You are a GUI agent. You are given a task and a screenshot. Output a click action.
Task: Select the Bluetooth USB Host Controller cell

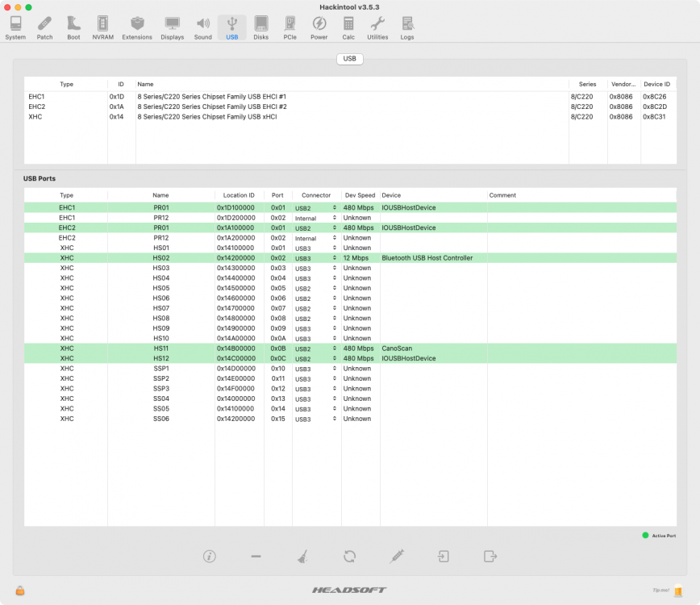pos(427,258)
